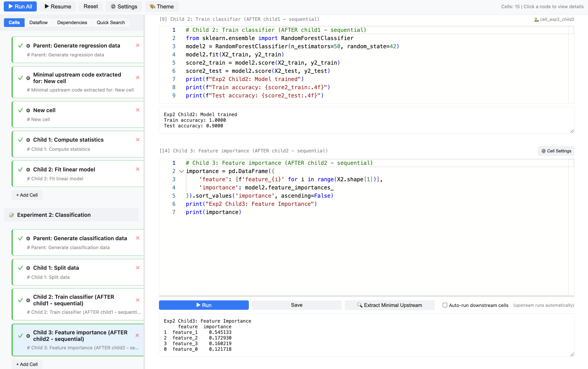Image resolution: width=588 pixels, height=369 pixels.
Task: Click Extract Minimal Upstream button
Action: [x=390, y=305]
